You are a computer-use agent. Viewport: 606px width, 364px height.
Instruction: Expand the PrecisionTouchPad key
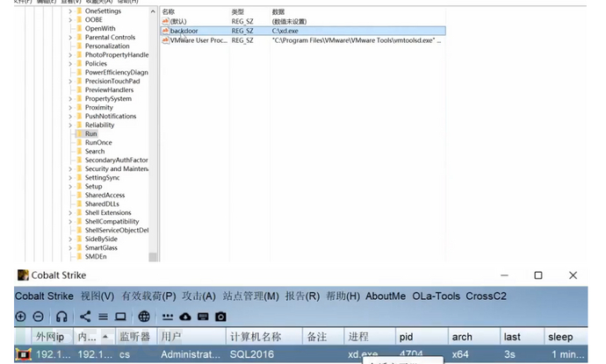[70, 81]
